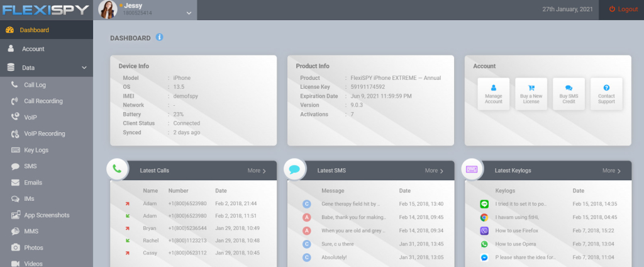Click the date 27th January, 2021
Image resolution: width=644 pixels, height=267 pixels.
click(568, 9)
